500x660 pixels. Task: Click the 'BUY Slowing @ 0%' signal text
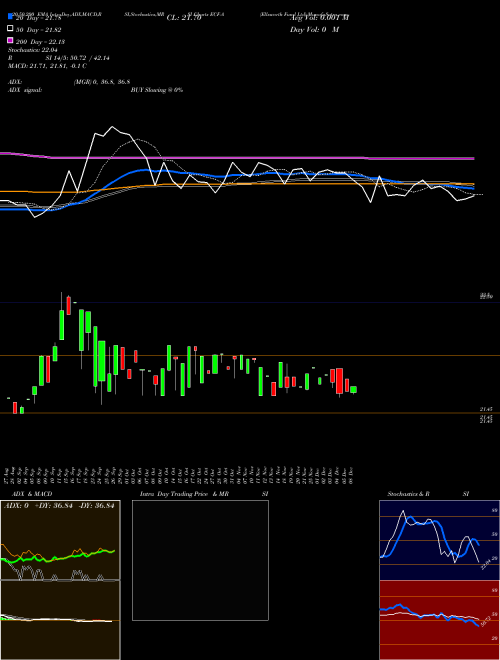[157, 90]
